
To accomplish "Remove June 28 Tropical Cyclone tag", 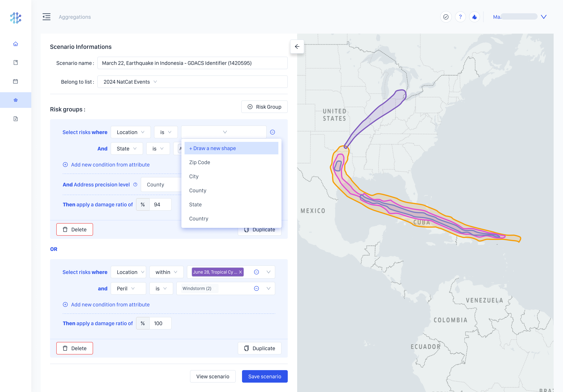I will coord(240,272).
